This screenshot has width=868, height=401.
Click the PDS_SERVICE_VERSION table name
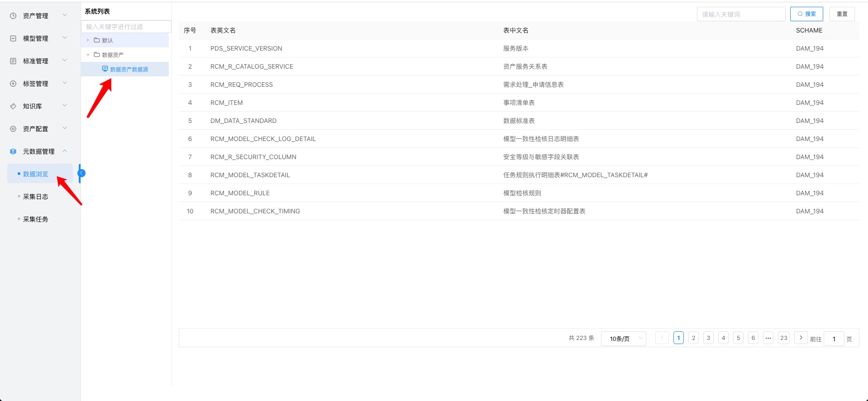[x=246, y=48]
